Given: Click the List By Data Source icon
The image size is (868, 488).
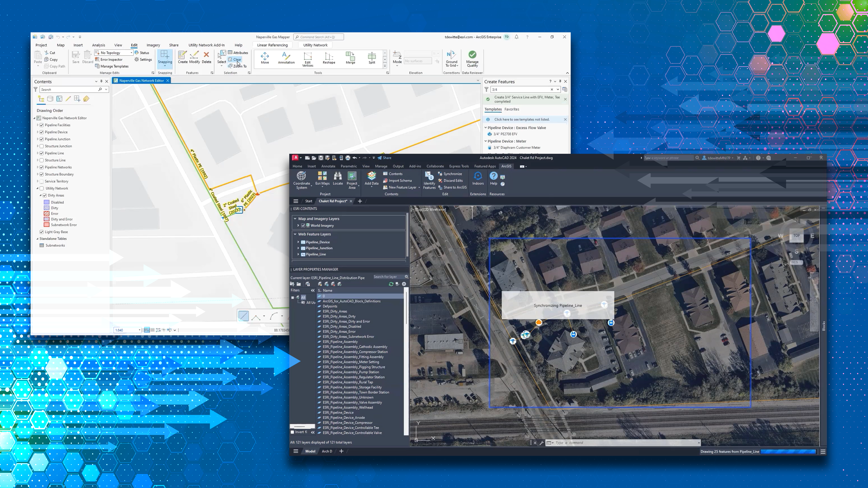Looking at the screenshot, I should [x=50, y=99].
